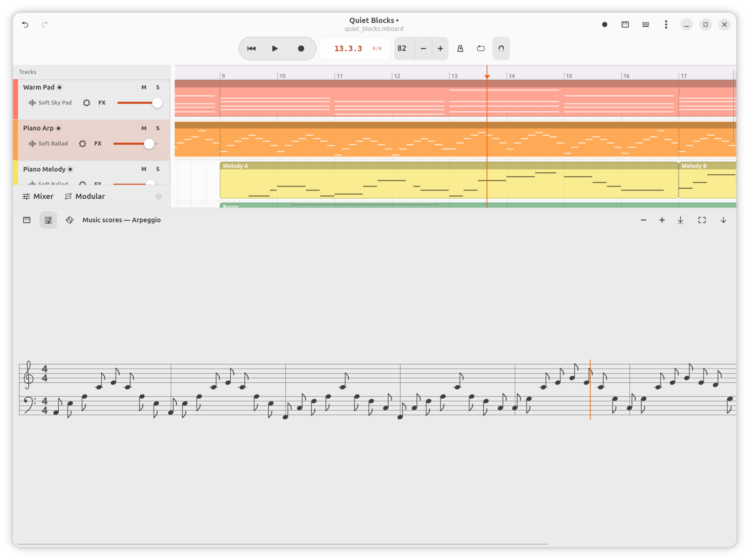
Task: Choose Piano Arp Soft Ballad instrument
Action: [48, 144]
